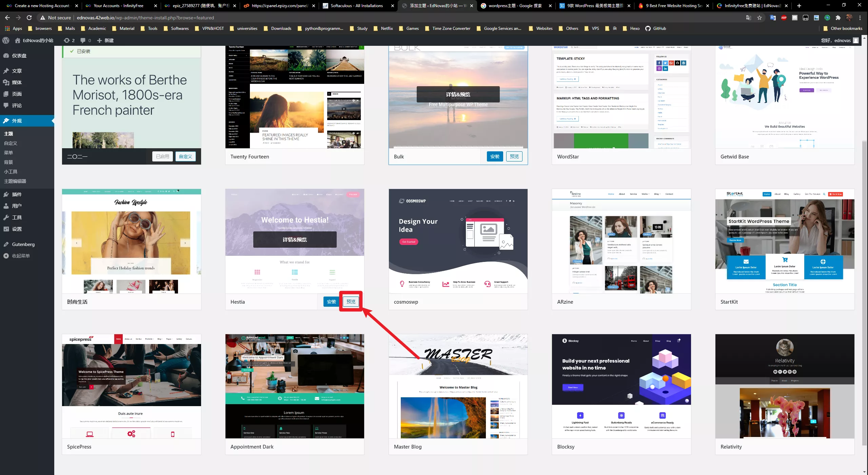Collapse sidebar with 收起菜单
868x475 pixels.
tap(21, 256)
